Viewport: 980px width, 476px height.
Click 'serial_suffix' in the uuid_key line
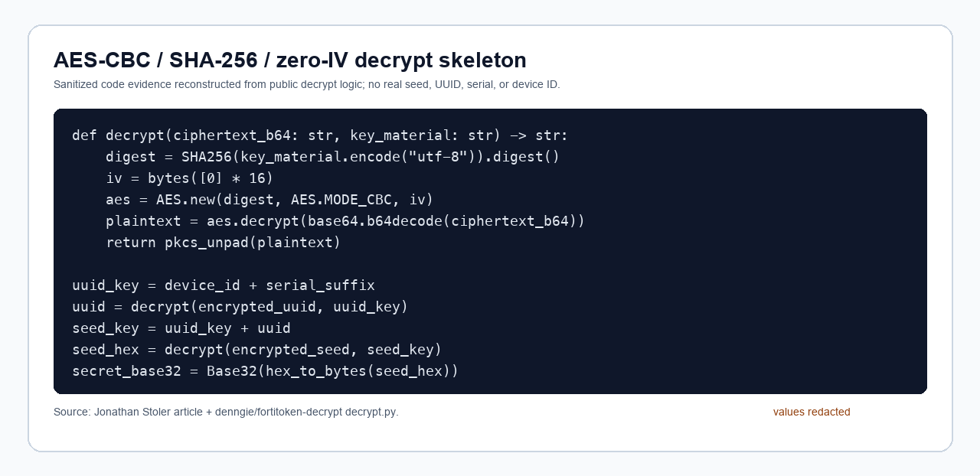point(320,285)
